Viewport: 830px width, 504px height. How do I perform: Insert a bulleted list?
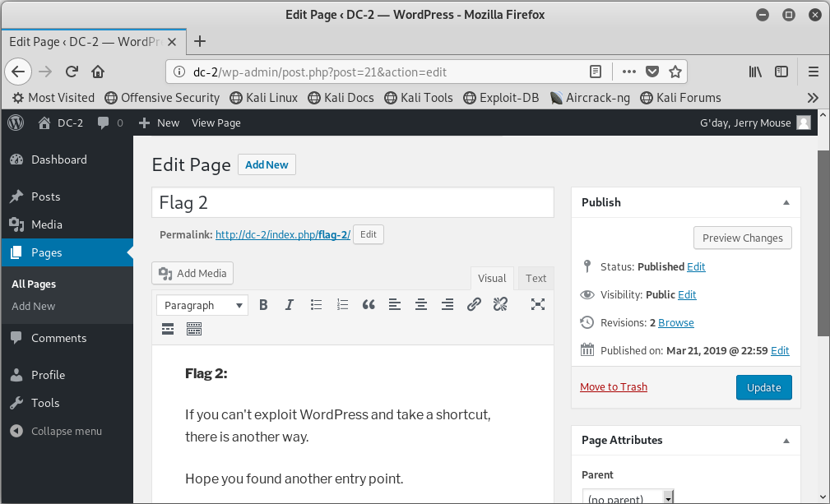pos(316,305)
